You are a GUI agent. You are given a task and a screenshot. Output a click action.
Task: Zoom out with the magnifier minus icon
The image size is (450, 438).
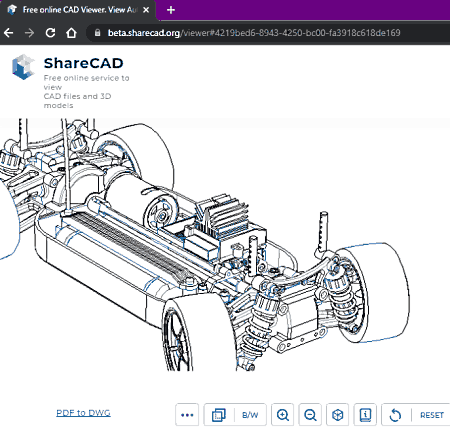(310, 415)
